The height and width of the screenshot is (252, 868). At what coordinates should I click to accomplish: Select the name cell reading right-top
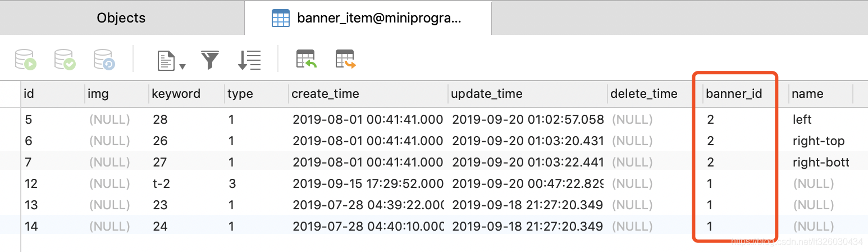[x=819, y=141]
